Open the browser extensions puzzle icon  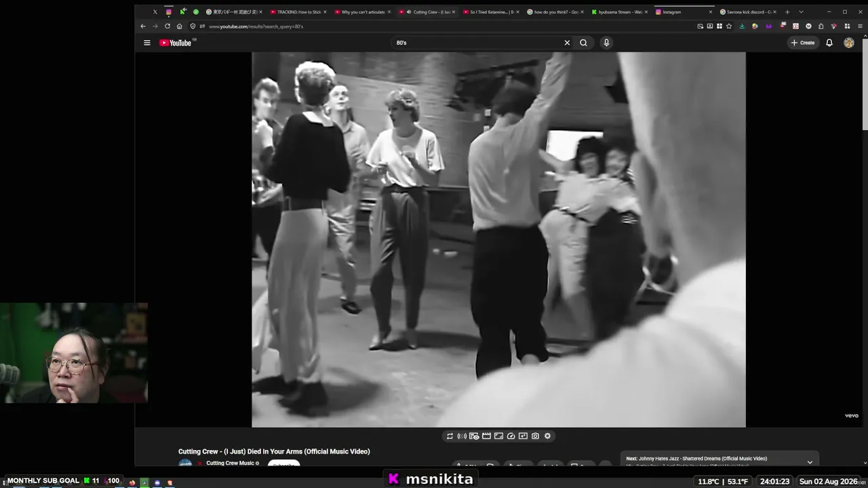point(821,26)
